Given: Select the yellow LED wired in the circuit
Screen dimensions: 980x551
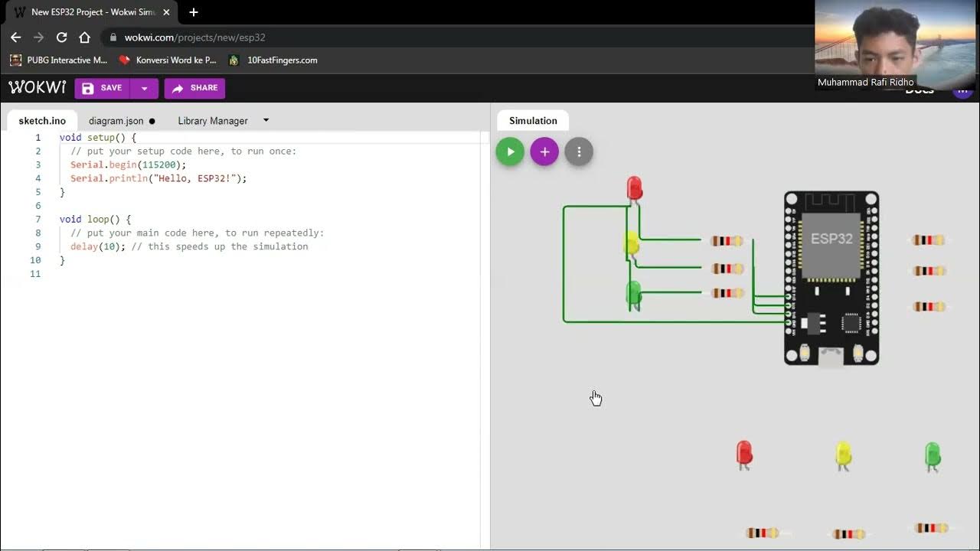Looking at the screenshot, I should [x=632, y=245].
